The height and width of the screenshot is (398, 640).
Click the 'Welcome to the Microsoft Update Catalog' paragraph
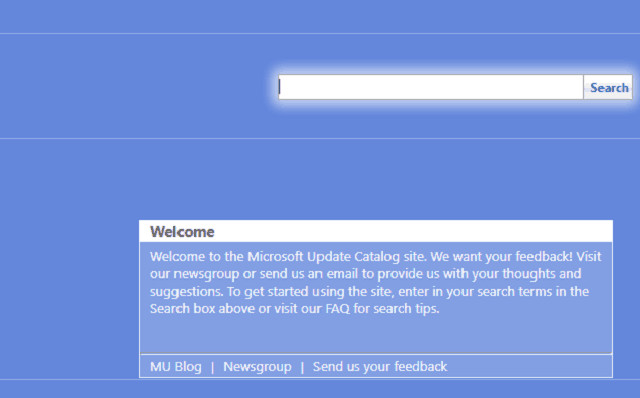click(376, 282)
